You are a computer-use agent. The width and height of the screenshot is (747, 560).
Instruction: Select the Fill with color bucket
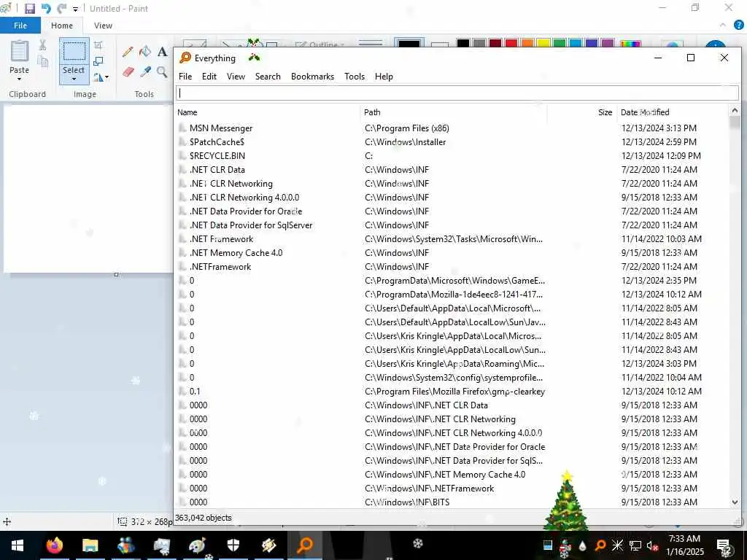point(145,52)
